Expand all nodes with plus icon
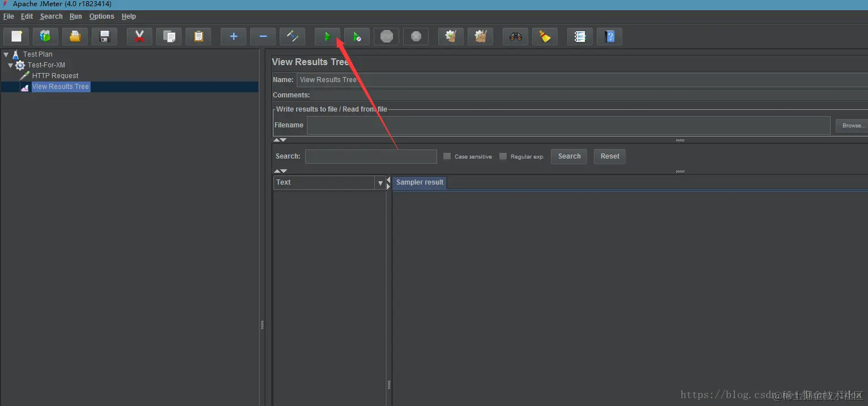The image size is (868, 406). [x=233, y=37]
